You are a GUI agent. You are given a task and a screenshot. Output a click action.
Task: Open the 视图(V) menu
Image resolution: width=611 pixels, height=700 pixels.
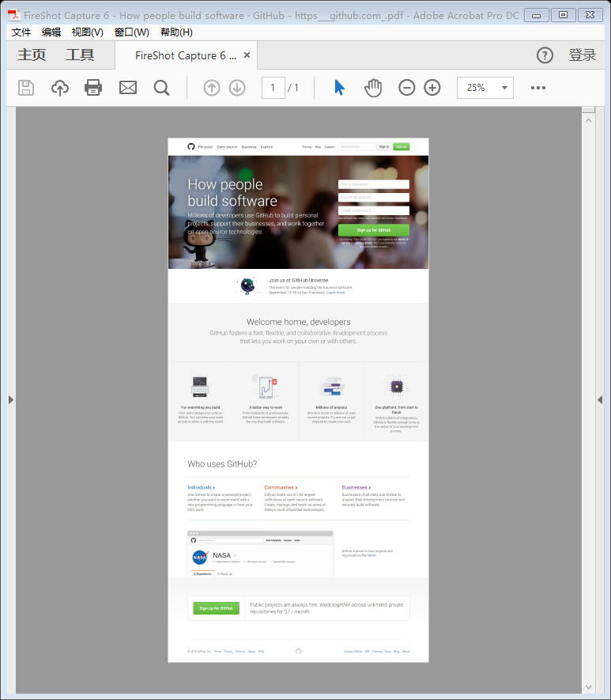point(88,32)
